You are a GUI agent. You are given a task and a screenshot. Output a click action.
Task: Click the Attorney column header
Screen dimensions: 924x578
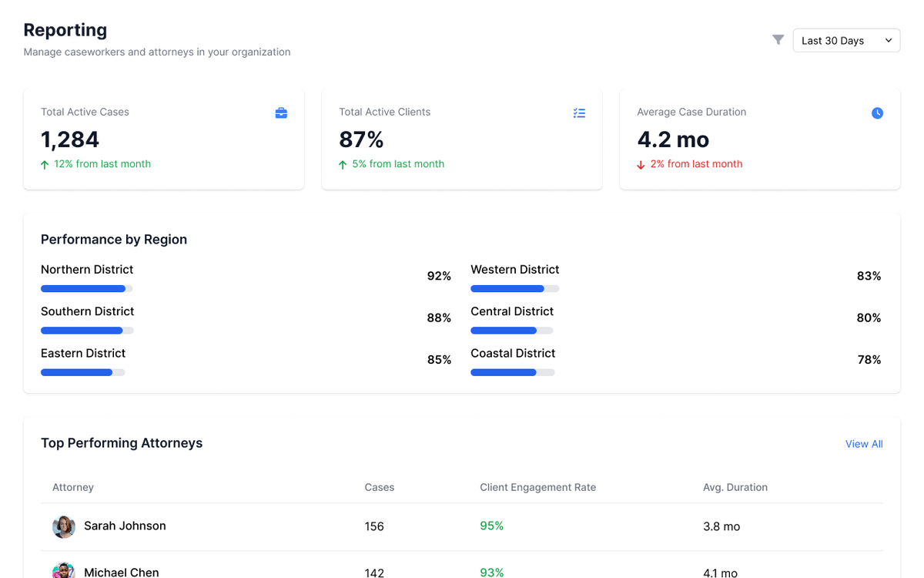[73, 487]
